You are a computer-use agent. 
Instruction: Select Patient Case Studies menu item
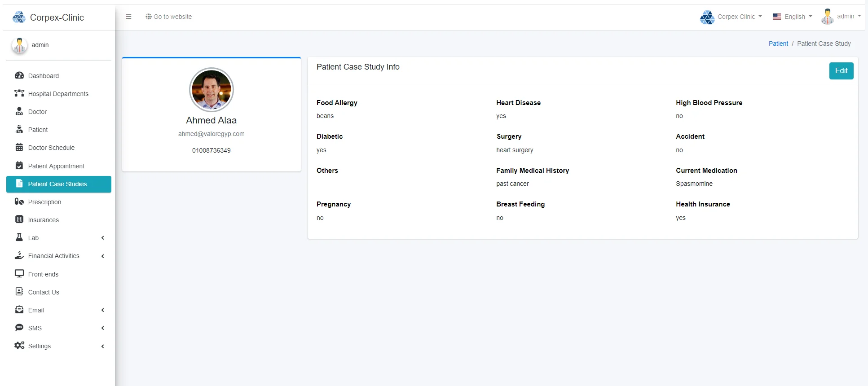click(x=57, y=184)
